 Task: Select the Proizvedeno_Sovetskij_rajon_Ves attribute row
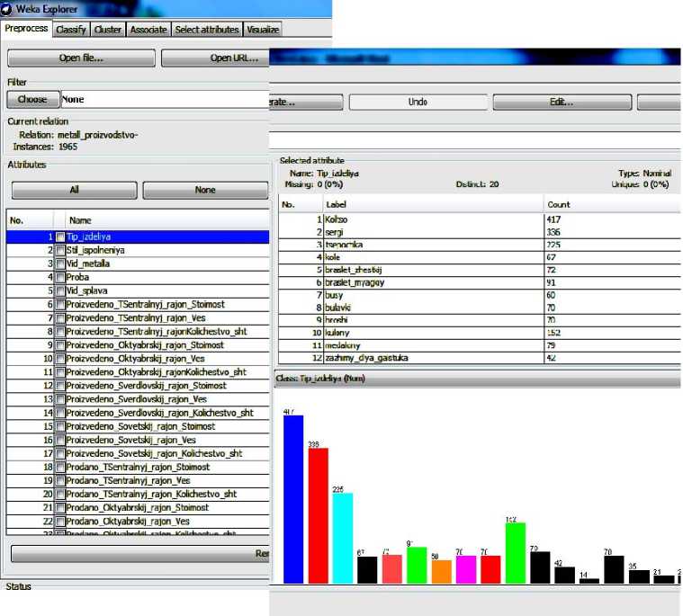pyautogui.click(x=138, y=440)
